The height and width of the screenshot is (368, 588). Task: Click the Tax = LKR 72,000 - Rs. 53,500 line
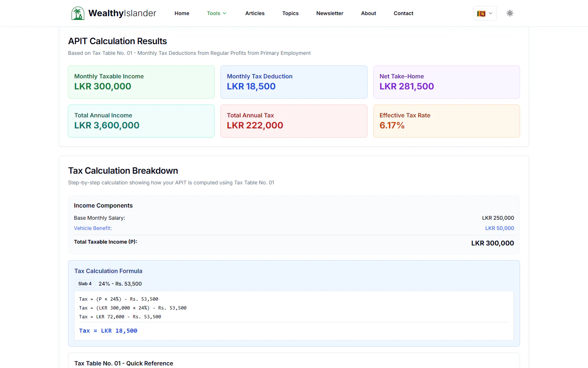[120, 317]
